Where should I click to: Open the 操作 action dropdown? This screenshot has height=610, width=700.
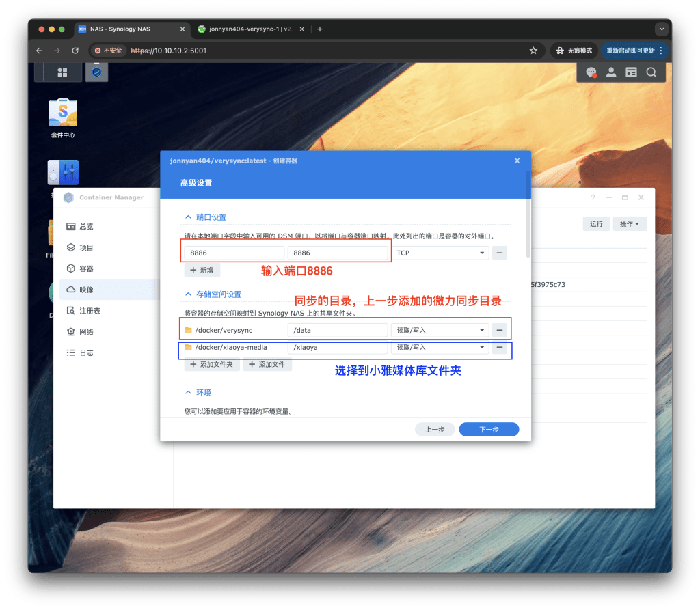click(630, 224)
